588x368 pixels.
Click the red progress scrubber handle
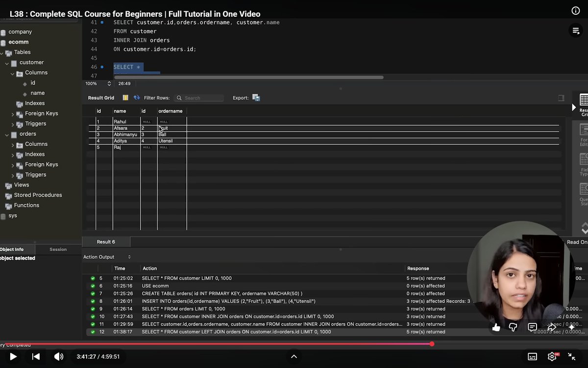[x=432, y=344]
